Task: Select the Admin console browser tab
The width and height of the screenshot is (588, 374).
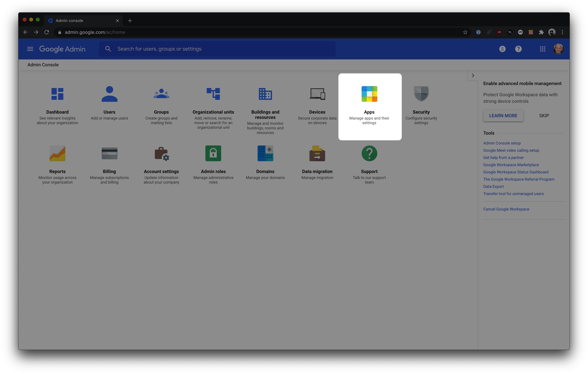Action: (x=83, y=21)
